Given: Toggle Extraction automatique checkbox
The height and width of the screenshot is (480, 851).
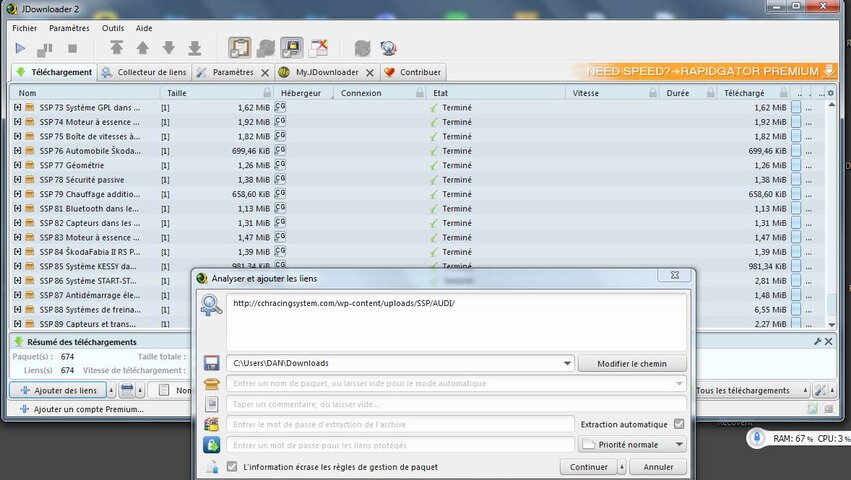Looking at the screenshot, I should (x=679, y=424).
